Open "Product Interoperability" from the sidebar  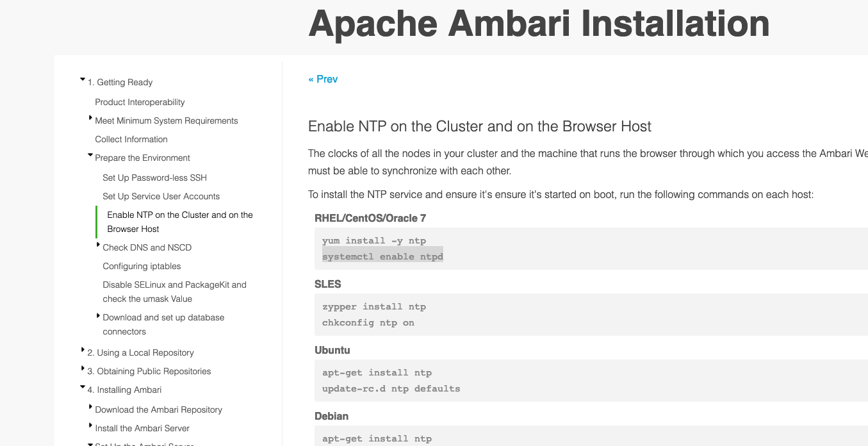(x=140, y=102)
